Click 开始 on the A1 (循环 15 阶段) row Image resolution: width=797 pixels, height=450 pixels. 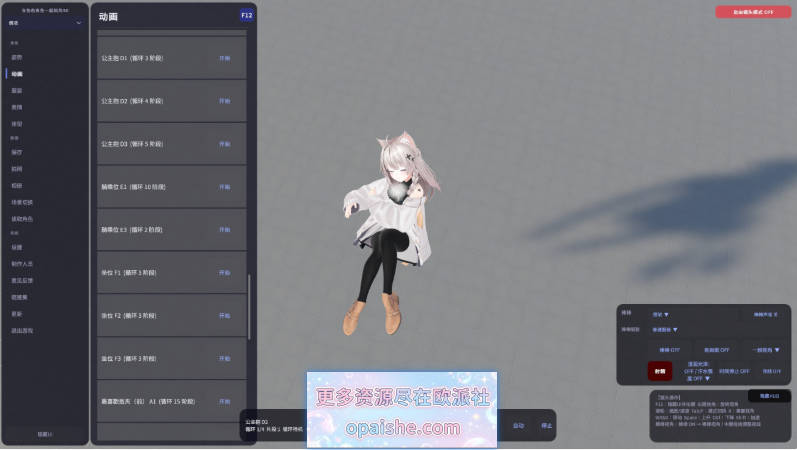coord(225,402)
